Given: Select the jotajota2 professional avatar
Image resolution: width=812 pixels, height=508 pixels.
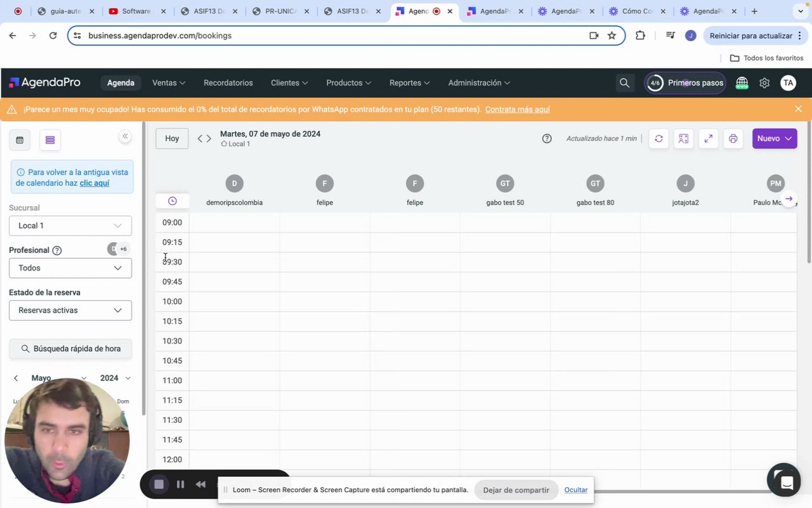Looking at the screenshot, I should click(685, 184).
